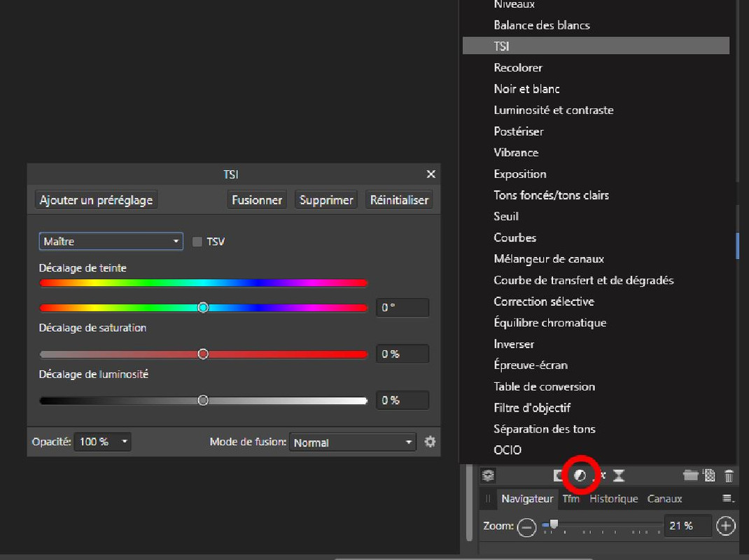
Task: Click the zoom out minus button
Action: 527,527
